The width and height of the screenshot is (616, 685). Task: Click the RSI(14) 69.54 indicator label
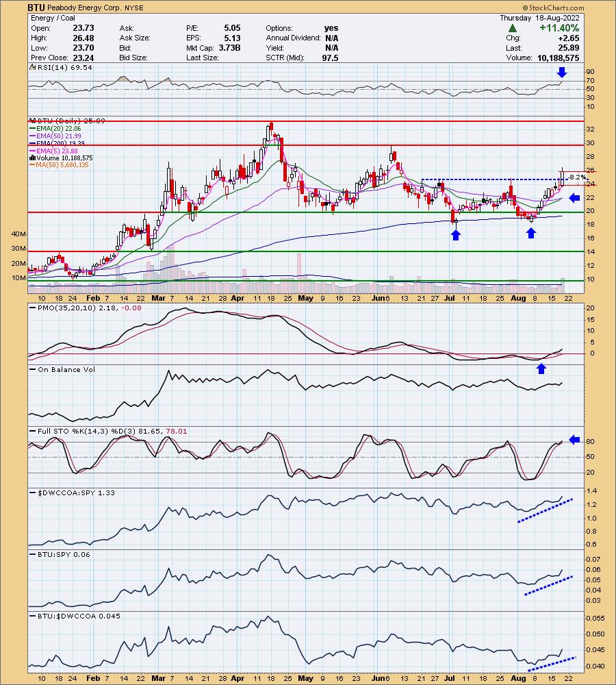65,67
